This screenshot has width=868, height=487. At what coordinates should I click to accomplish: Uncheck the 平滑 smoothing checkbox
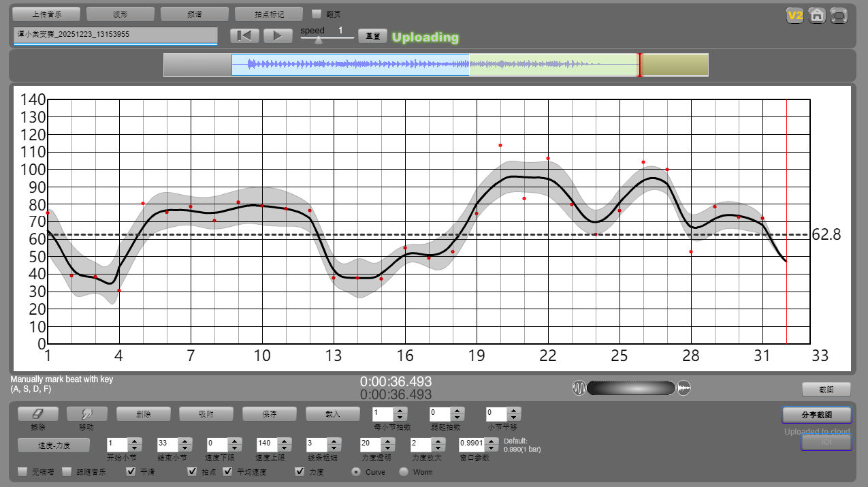(x=131, y=472)
